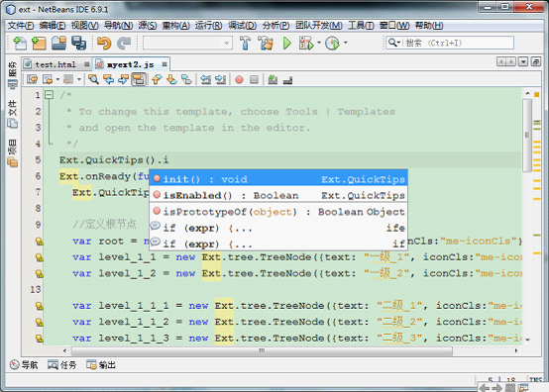The width and height of the screenshot is (549, 392).
Task: Close the test.html tab
Action: click(86, 64)
